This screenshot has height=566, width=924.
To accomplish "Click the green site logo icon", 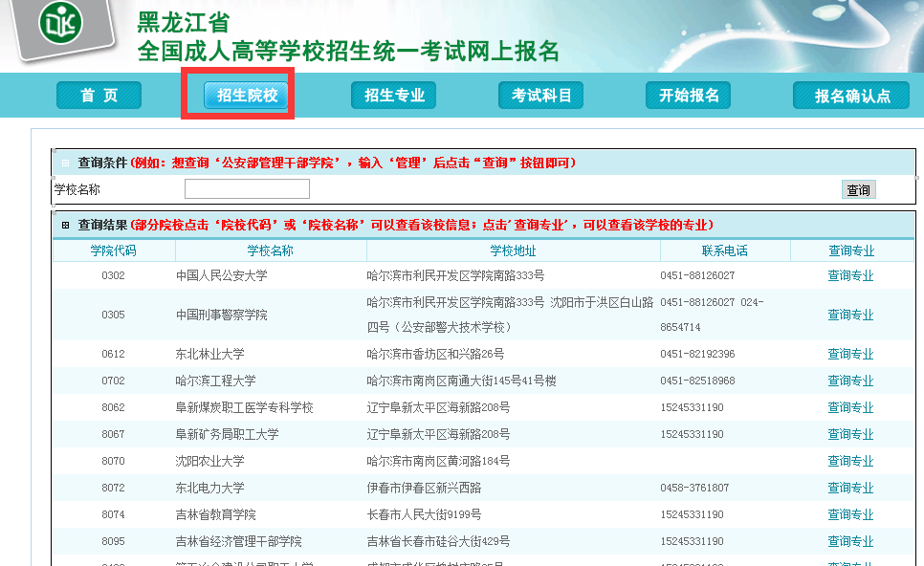I will 60,23.
